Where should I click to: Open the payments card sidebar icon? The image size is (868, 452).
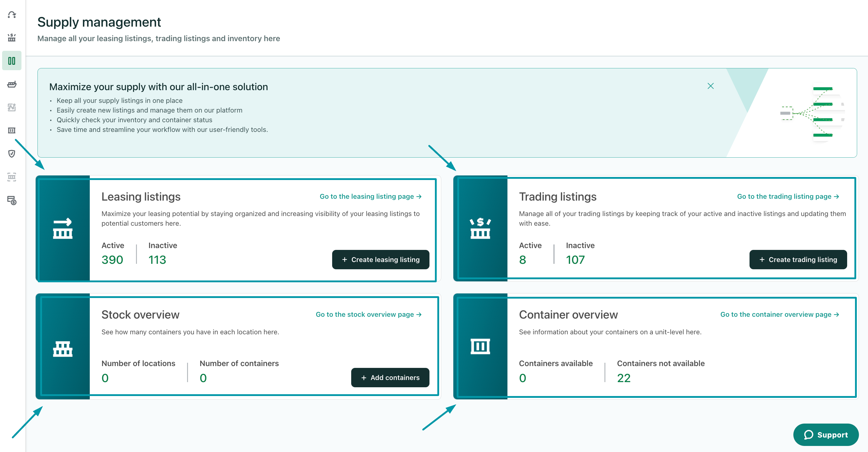[x=12, y=200]
